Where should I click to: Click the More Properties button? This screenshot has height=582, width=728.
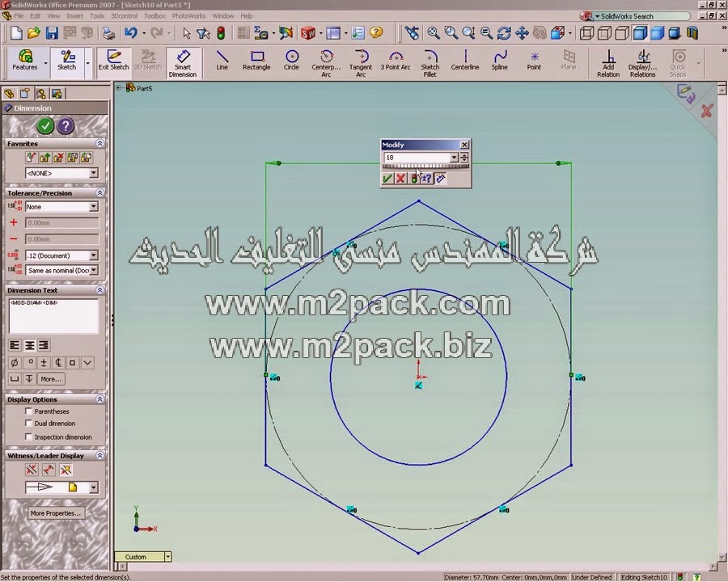[55, 512]
